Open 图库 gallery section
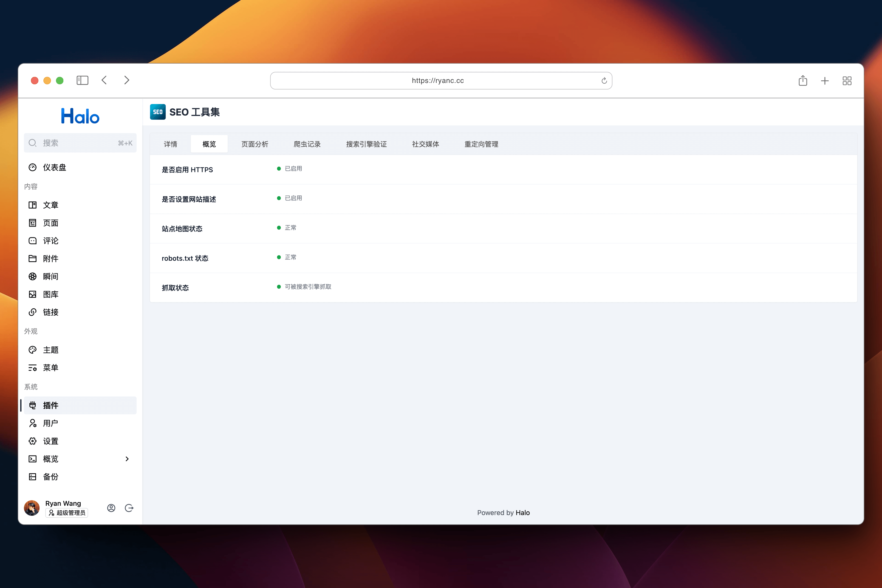882x588 pixels. point(80,294)
